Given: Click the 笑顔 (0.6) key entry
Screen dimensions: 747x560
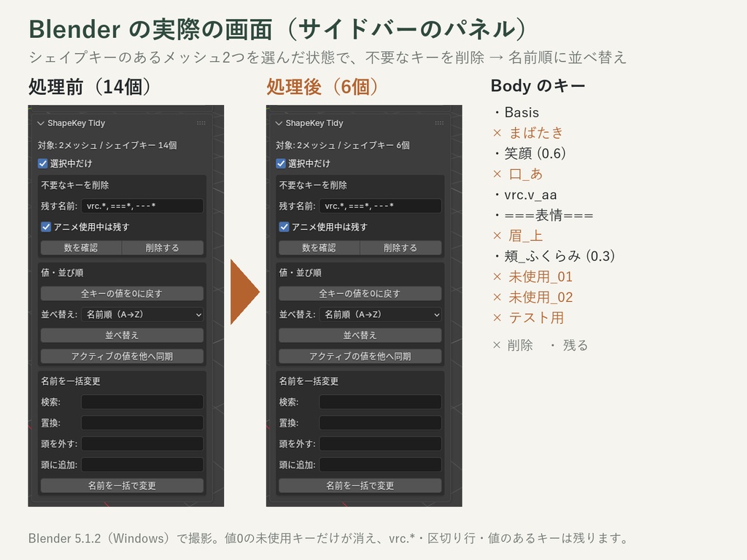Looking at the screenshot, I should coord(535,154).
